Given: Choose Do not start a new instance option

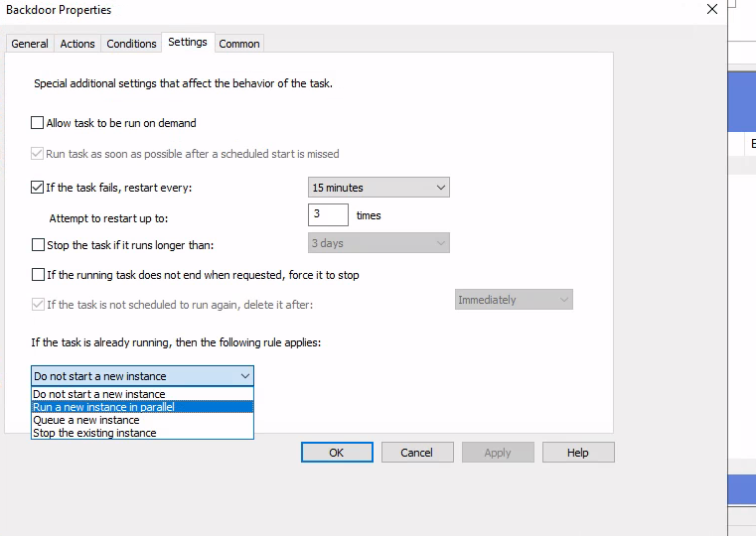Looking at the screenshot, I should click(99, 394).
